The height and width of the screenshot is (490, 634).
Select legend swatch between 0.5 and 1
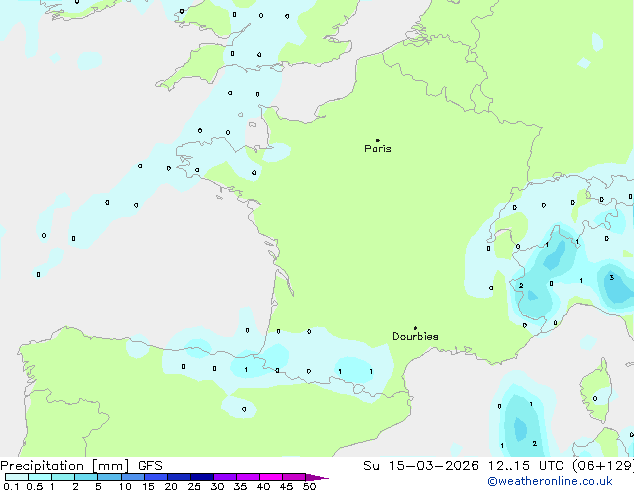pos(40,477)
